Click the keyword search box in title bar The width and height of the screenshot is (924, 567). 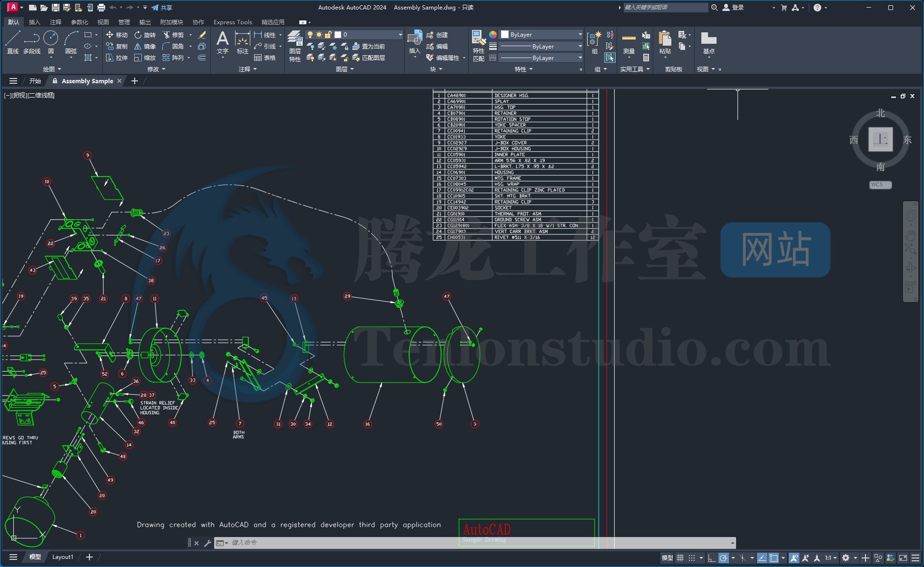[666, 8]
